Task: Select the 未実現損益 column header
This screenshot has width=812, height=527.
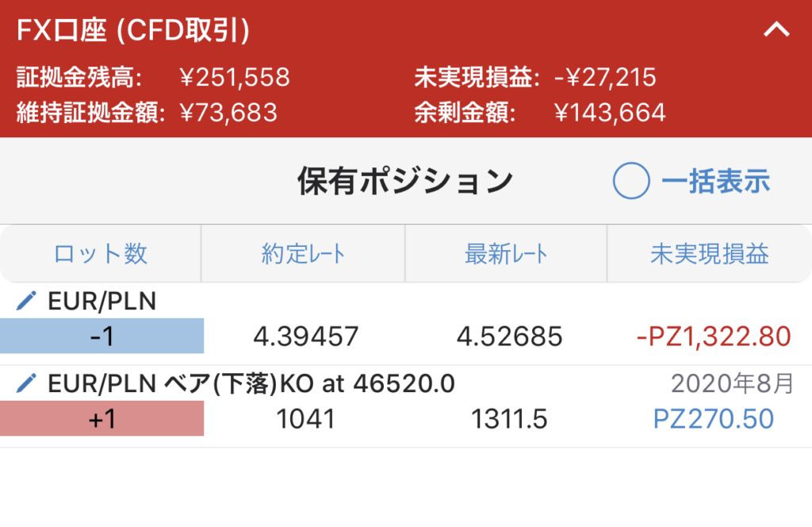Action: 710,254
